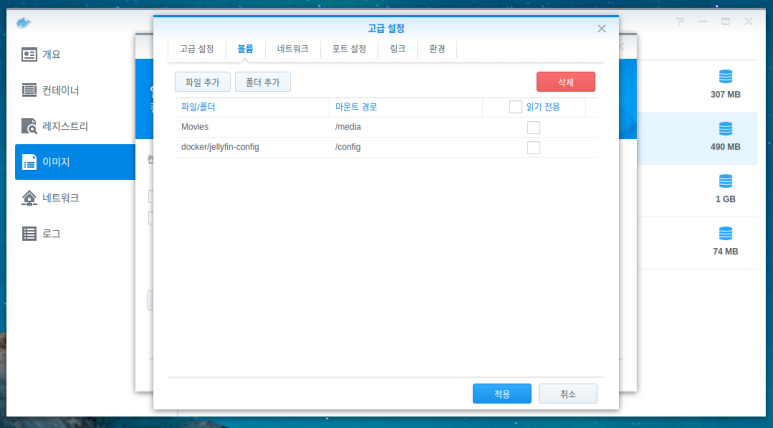The width and height of the screenshot is (773, 428).
Task: Cancel with the 취소 button
Action: coord(568,393)
